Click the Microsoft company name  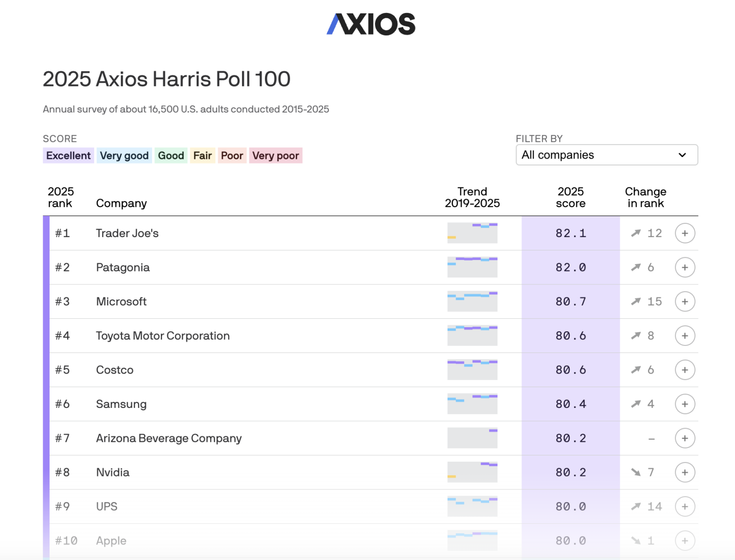(x=121, y=302)
